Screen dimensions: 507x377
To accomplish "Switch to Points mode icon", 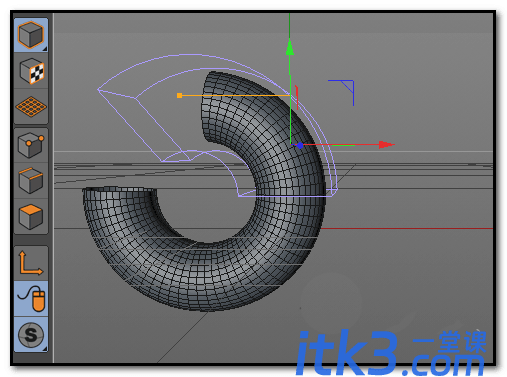I will pos(31,145).
